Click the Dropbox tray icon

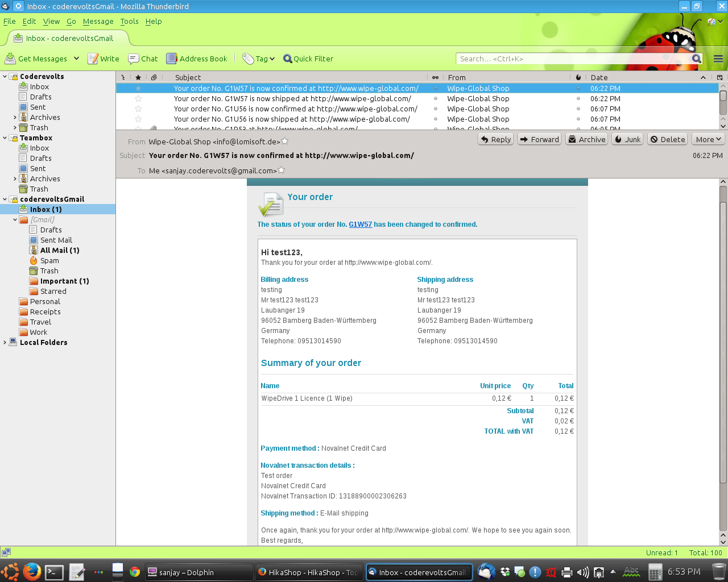point(505,572)
